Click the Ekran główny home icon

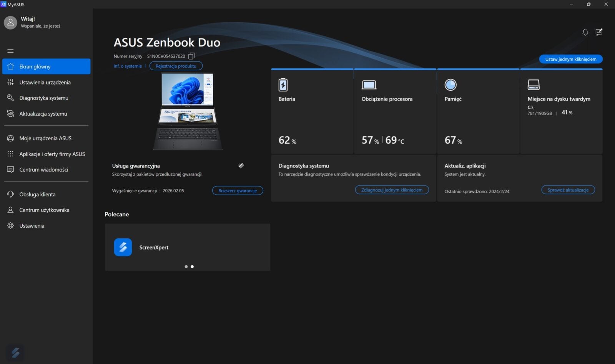point(10,66)
